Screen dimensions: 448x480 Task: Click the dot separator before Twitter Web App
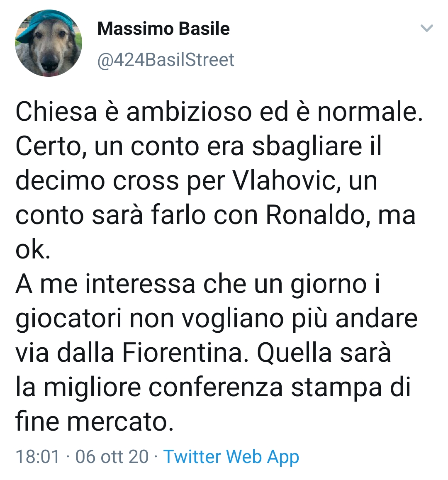tap(155, 458)
